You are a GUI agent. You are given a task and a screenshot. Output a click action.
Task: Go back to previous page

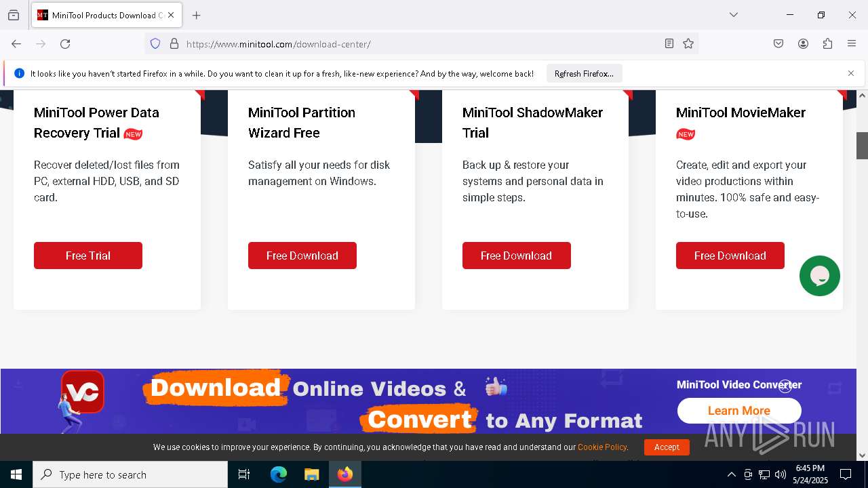(x=16, y=44)
